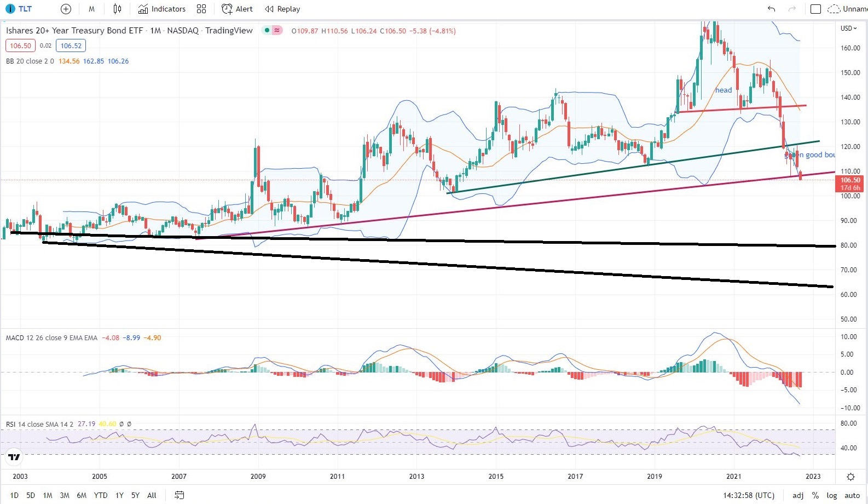Screen dimensions: 868x504
Task: Click the TLT info icon
Action: click(x=10, y=9)
